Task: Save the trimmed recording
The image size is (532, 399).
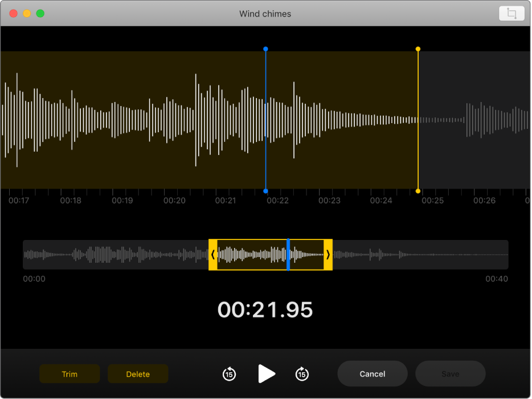Action: 450,374
